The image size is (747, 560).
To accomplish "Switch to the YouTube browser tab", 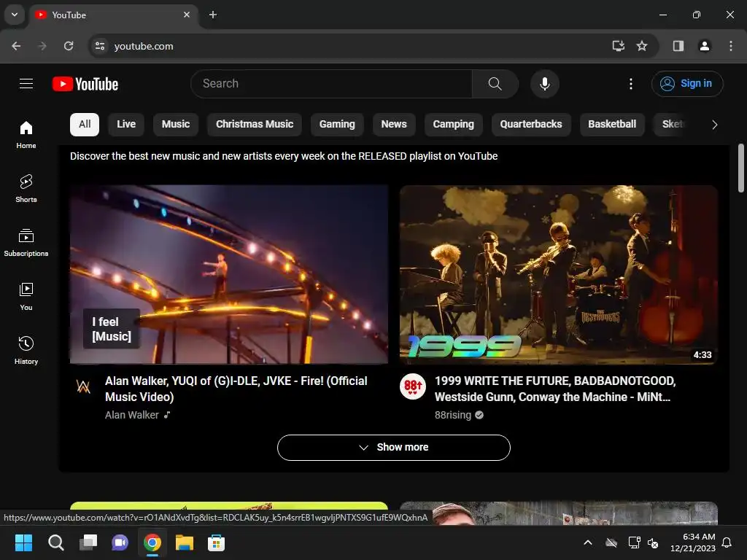I will 115,15.
